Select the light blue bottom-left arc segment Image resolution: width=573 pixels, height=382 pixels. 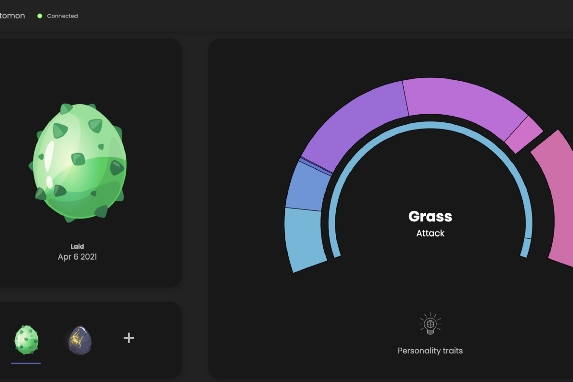tap(304, 239)
